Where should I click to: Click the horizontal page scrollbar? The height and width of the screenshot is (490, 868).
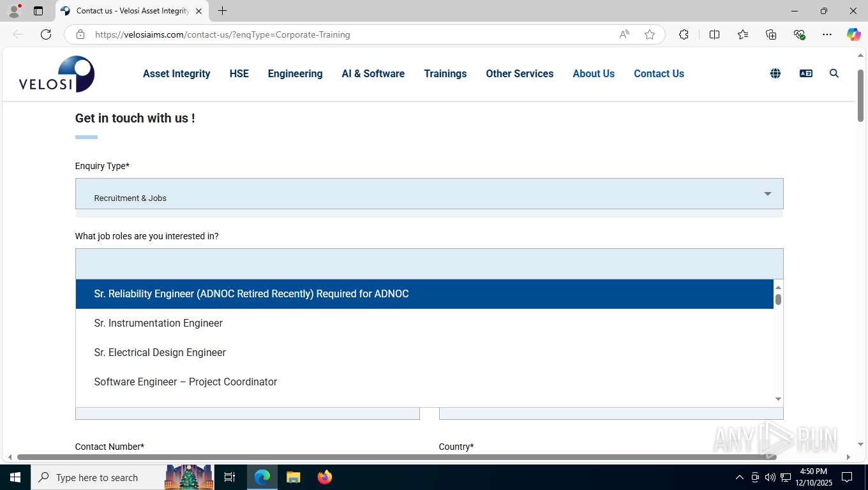point(397,457)
